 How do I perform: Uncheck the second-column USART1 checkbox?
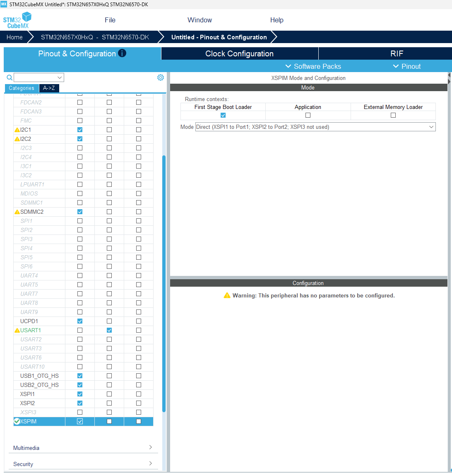(109, 330)
